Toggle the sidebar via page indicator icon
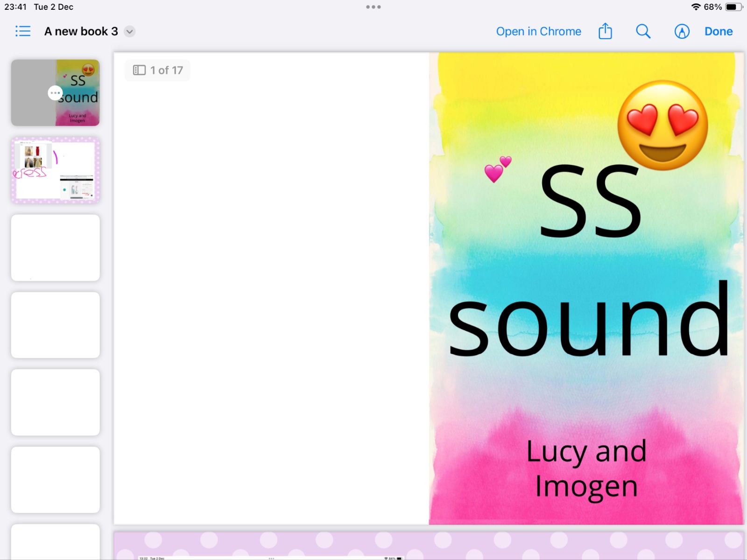This screenshot has height=560, width=747. [x=139, y=70]
